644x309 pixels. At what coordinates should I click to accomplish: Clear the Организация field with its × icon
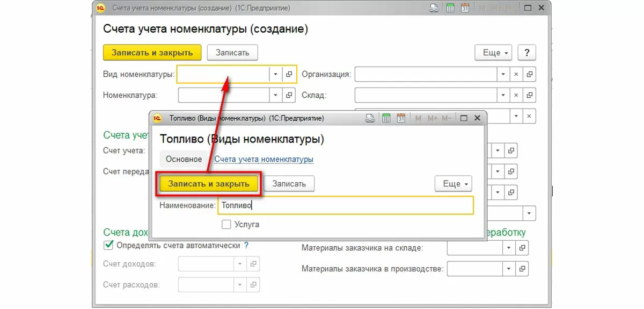coord(516,74)
